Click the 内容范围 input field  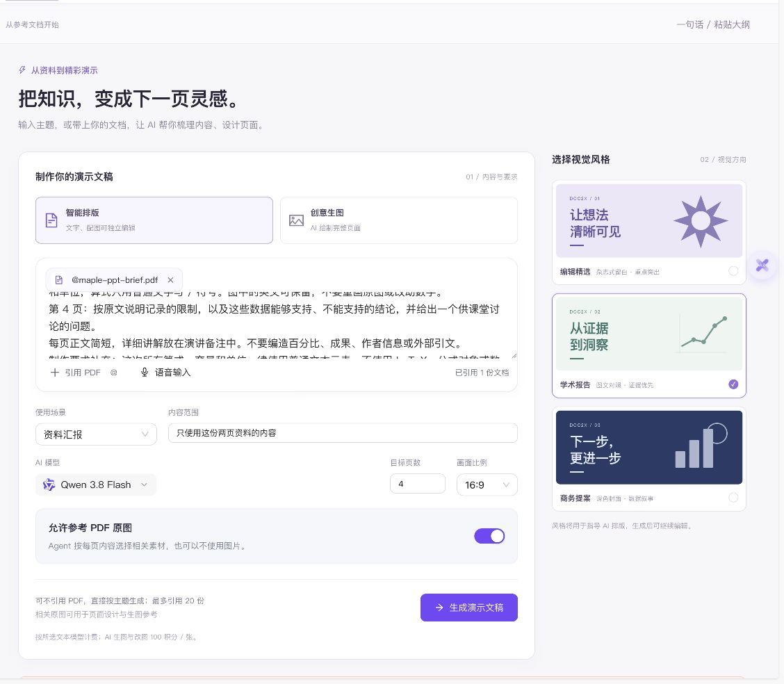[x=343, y=433]
